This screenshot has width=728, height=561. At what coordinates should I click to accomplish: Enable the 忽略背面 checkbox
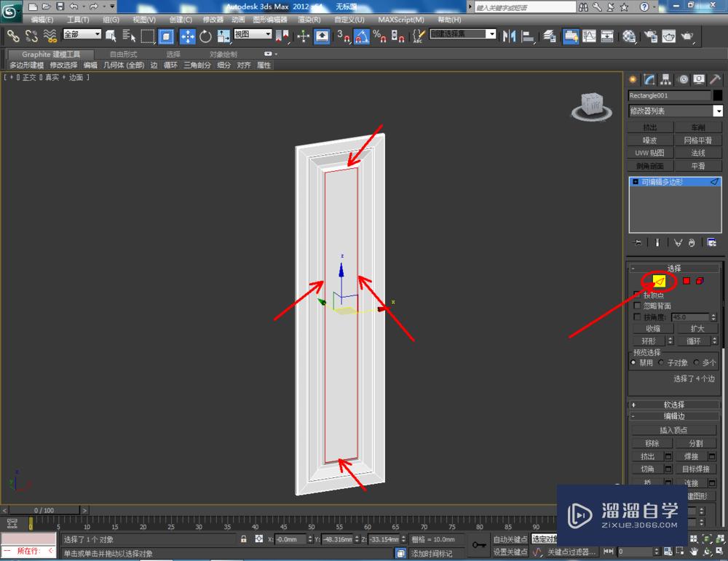click(637, 306)
